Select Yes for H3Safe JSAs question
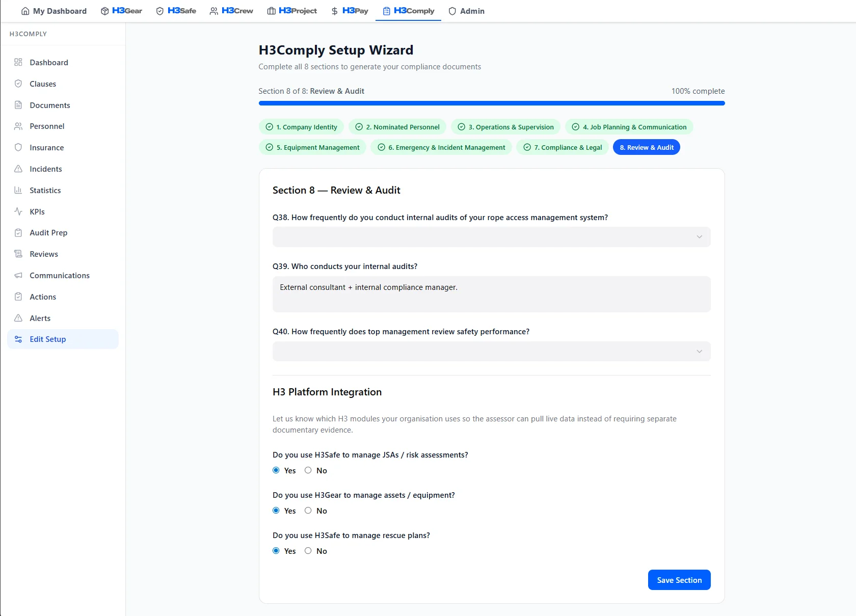The image size is (856, 616). click(x=276, y=470)
